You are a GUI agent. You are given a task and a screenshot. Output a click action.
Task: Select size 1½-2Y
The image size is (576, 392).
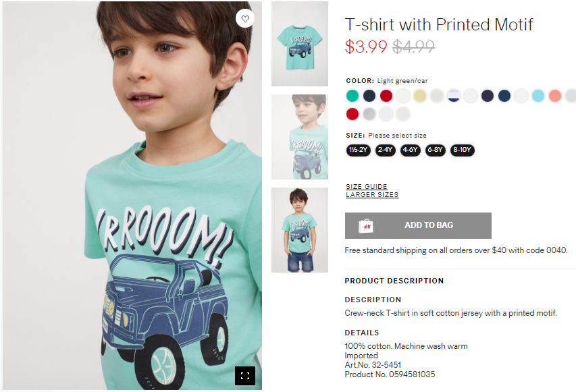click(x=358, y=150)
